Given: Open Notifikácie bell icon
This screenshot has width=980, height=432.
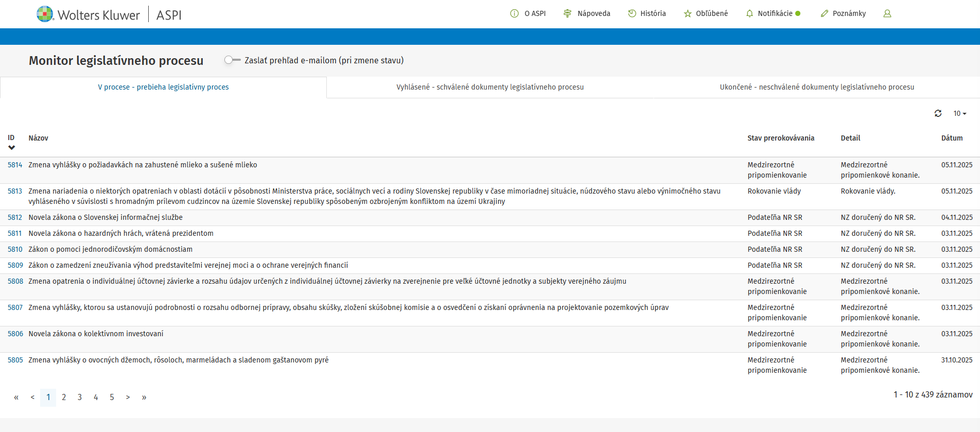Looking at the screenshot, I should click(x=749, y=13).
